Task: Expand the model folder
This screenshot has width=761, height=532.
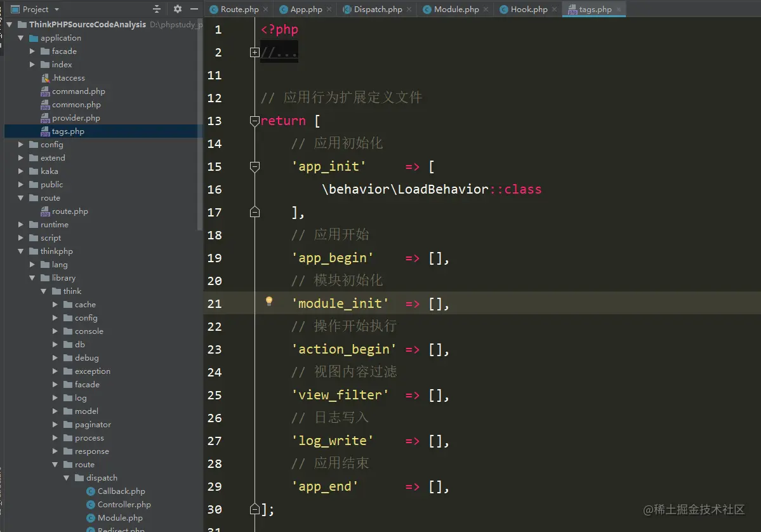Action: coord(55,411)
